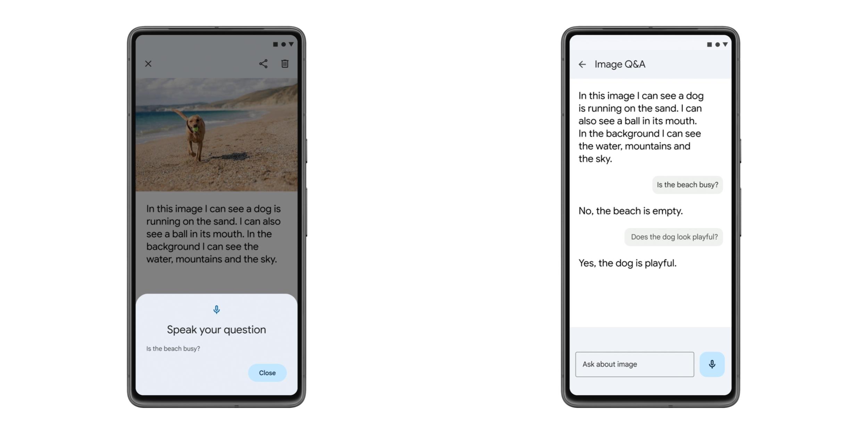
Task: Tap the close X icon on left phone
Action: pyautogui.click(x=148, y=64)
